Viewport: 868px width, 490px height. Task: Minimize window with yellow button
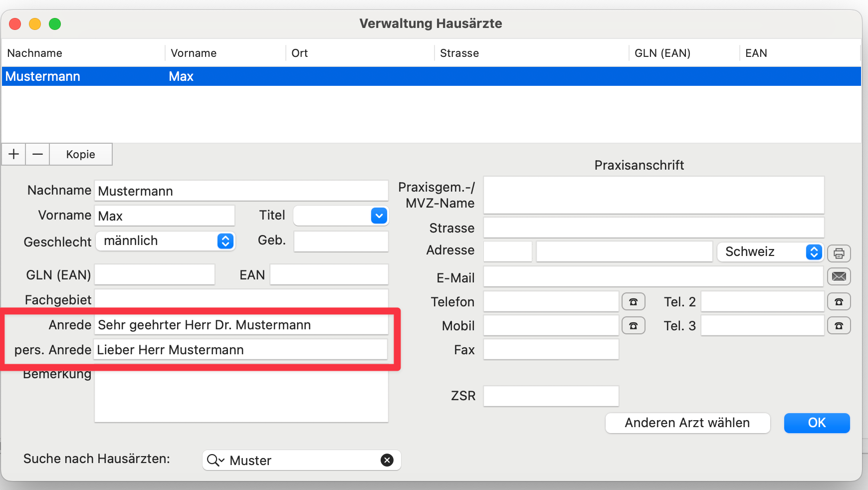point(35,23)
